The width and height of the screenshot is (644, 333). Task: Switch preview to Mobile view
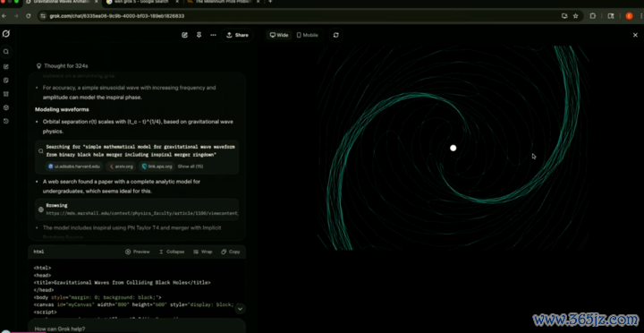pyautogui.click(x=307, y=35)
